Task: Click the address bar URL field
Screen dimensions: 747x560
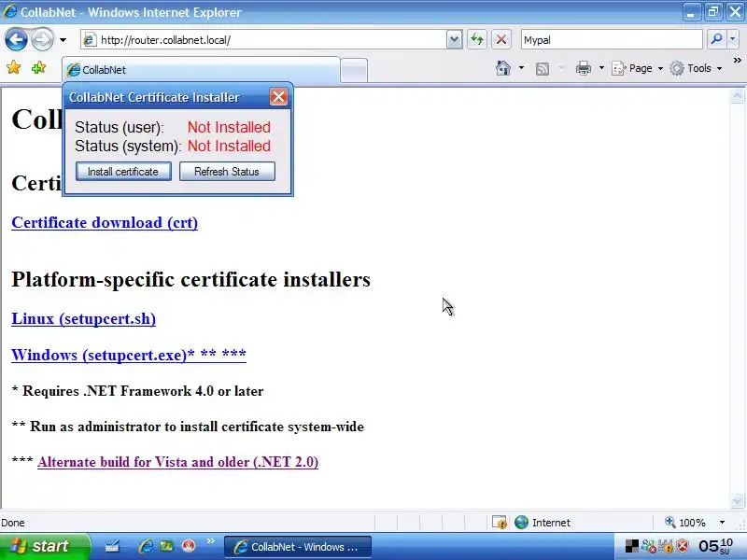Action: pyautogui.click(x=263, y=40)
